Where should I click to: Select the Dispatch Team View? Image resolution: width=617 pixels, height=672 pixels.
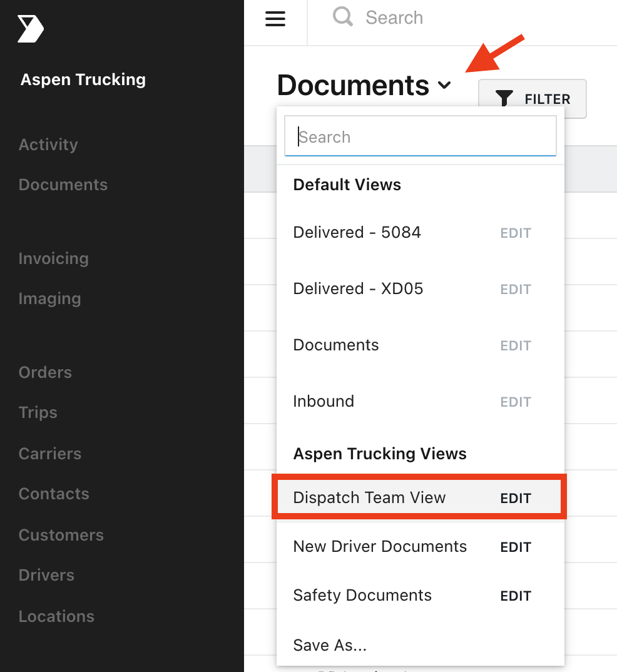tap(369, 497)
